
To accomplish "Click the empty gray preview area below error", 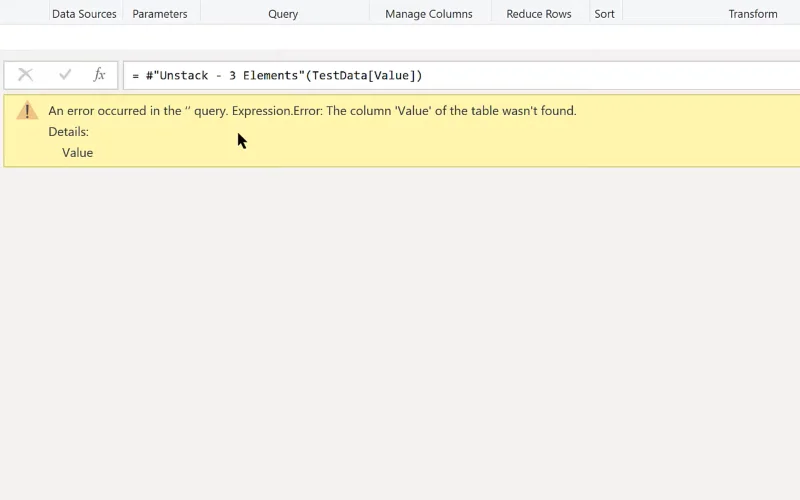I will pos(400,332).
